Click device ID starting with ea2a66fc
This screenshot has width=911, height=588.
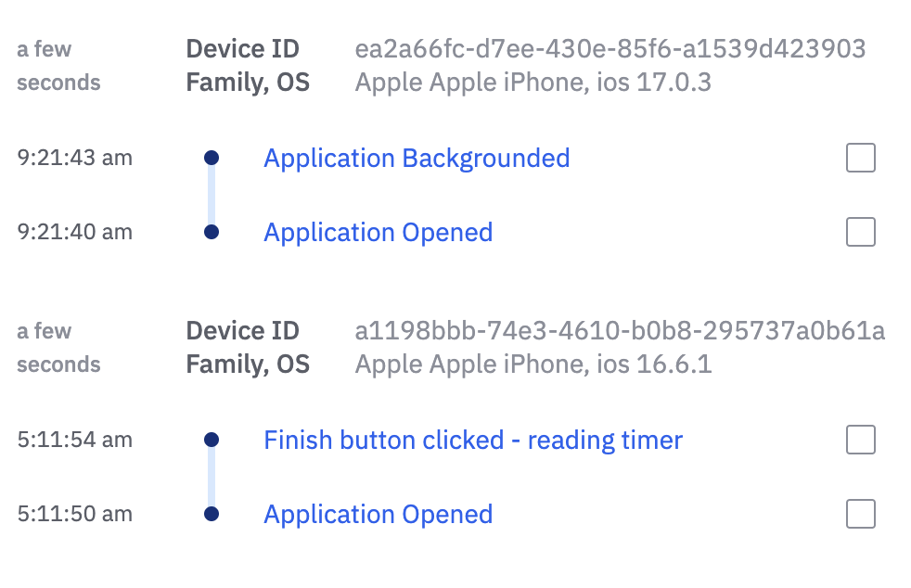click(609, 49)
